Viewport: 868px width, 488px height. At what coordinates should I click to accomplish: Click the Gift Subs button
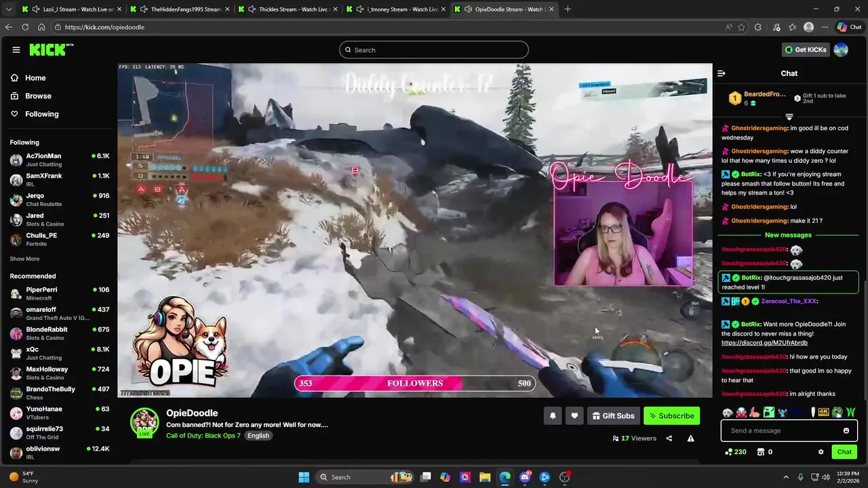(612, 415)
